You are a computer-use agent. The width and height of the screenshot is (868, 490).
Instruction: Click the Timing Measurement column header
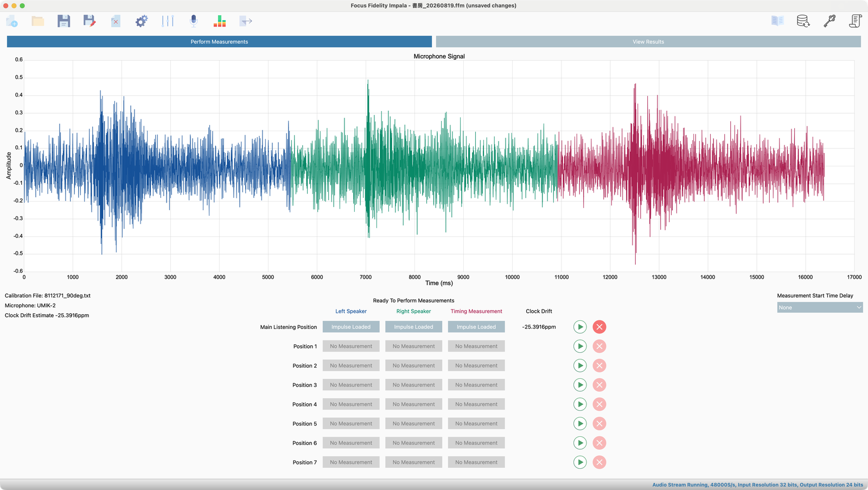[x=476, y=311]
